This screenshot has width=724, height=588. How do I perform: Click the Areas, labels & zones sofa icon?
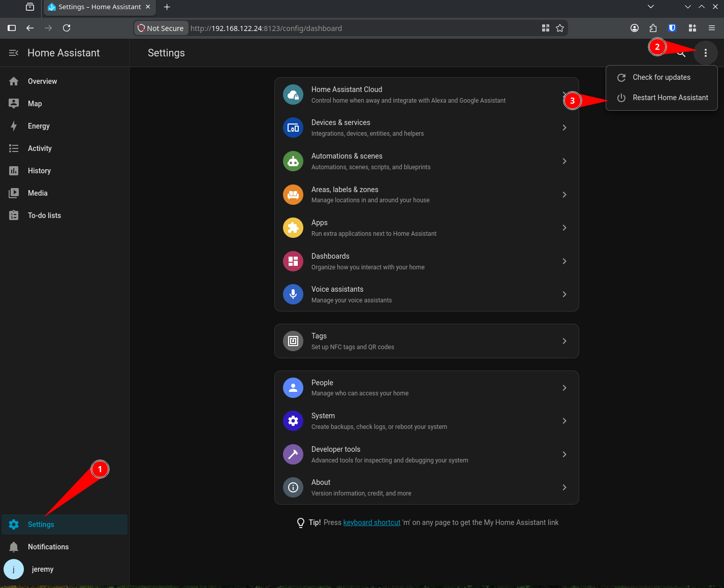pos(293,195)
